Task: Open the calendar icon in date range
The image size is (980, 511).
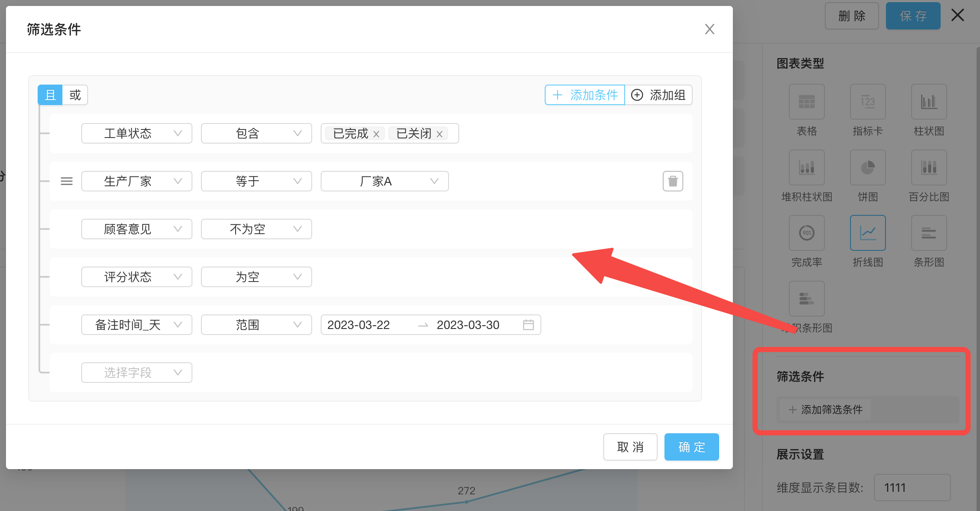Action: [x=528, y=325]
